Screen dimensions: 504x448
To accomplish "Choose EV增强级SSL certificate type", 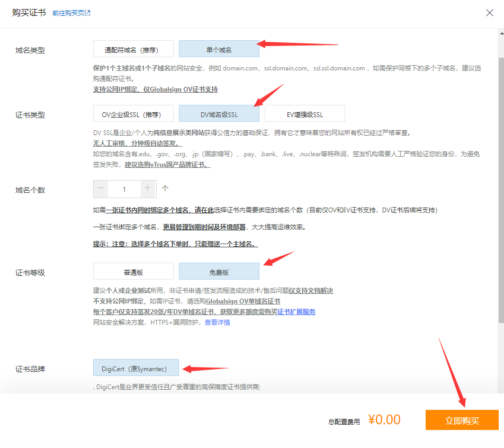I will (304, 113).
